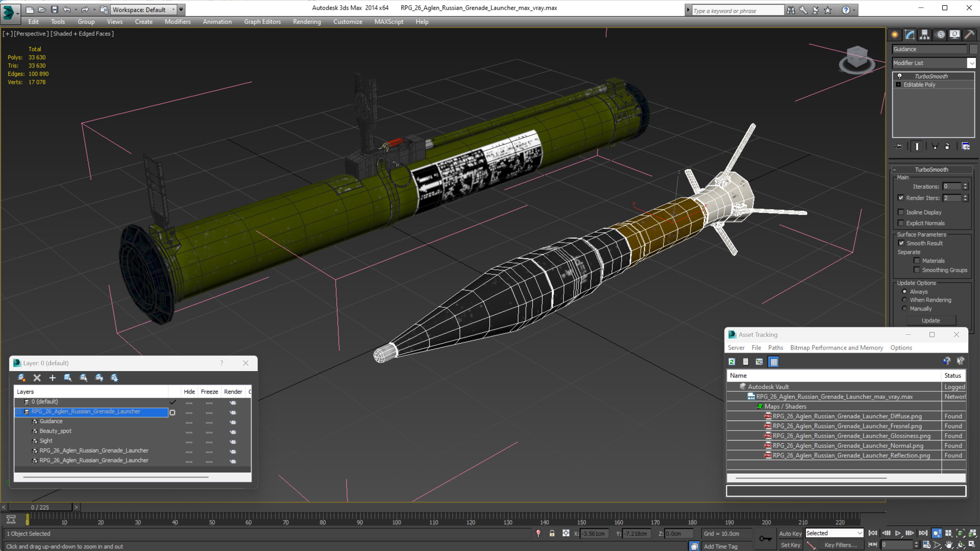Click the Open File folder icon
The image size is (980, 551).
(x=42, y=10)
